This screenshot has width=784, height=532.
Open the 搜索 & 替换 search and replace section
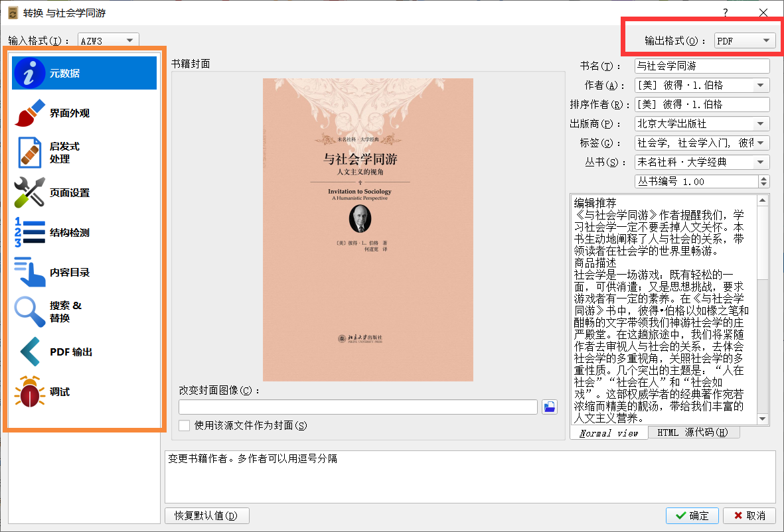tap(84, 312)
